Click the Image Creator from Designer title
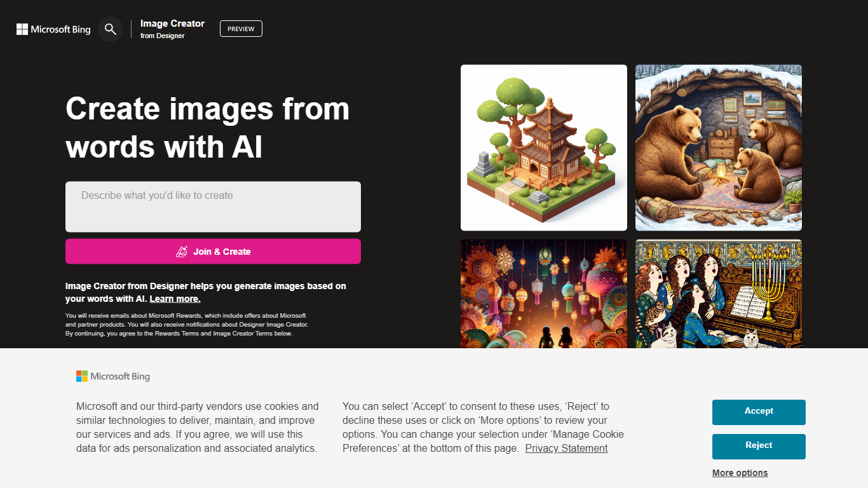Image resolution: width=868 pixels, height=488 pixels. (172, 29)
